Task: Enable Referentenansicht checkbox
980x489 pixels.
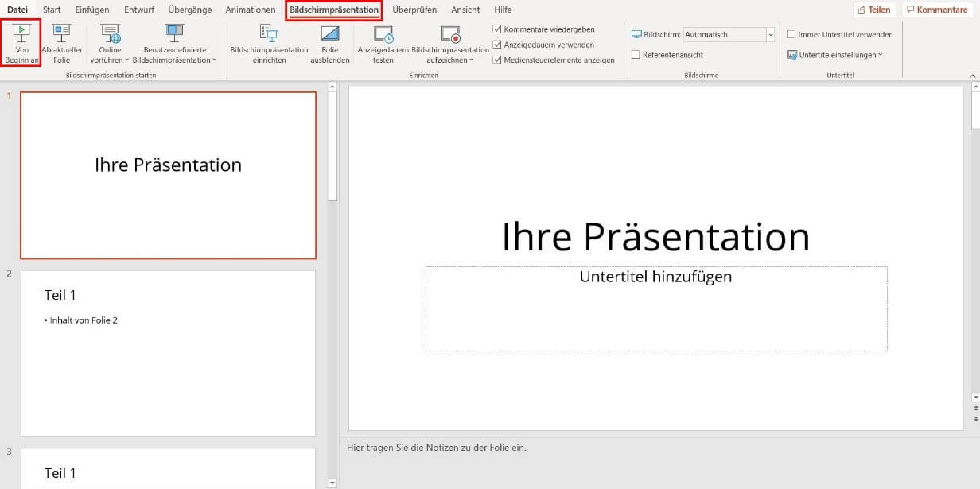Action: point(636,55)
